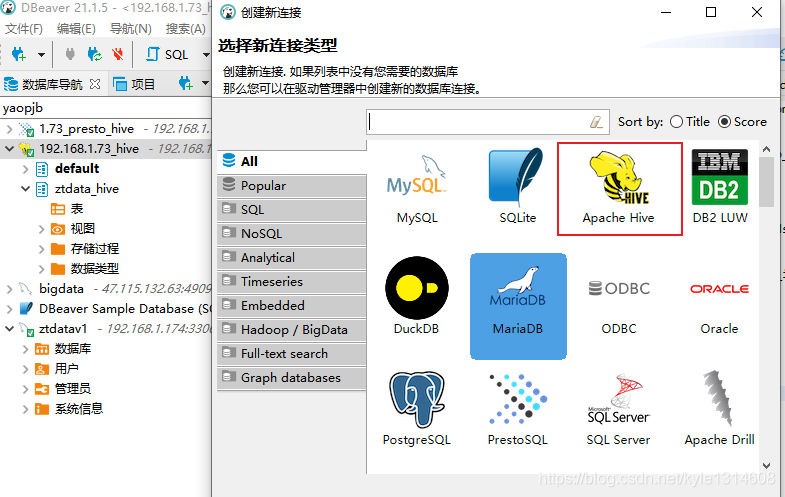The width and height of the screenshot is (785, 497).
Task: Select DBeaver Sample Database tree item
Action: pos(116,309)
